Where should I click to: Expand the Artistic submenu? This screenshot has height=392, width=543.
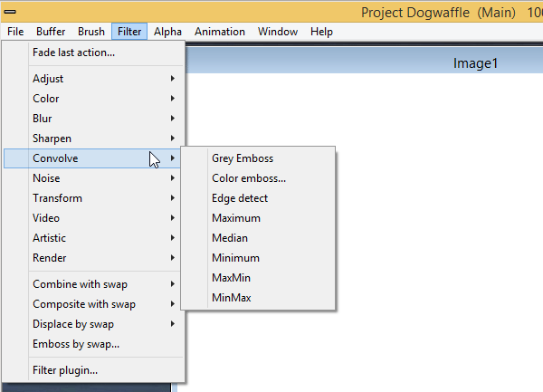(93, 238)
